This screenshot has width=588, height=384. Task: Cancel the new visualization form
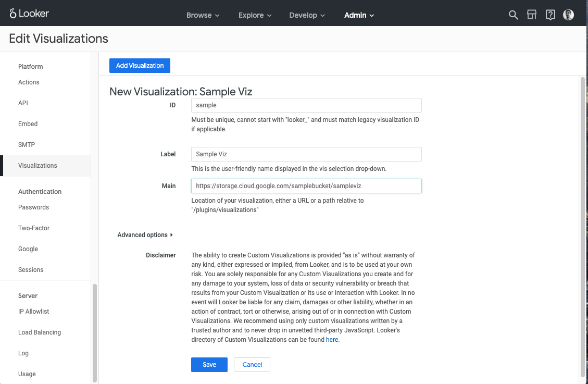pyautogui.click(x=252, y=365)
